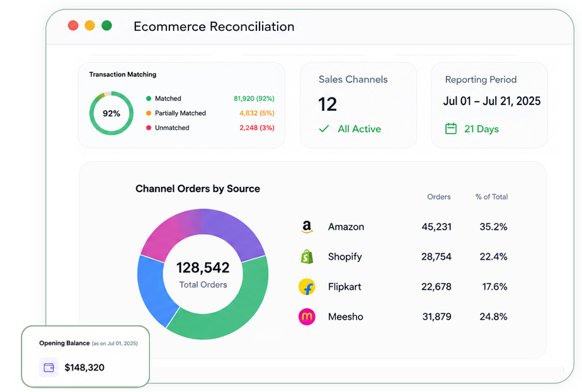The image size is (582, 392).
Task: Click the Flipkart channel name
Action: click(x=345, y=287)
